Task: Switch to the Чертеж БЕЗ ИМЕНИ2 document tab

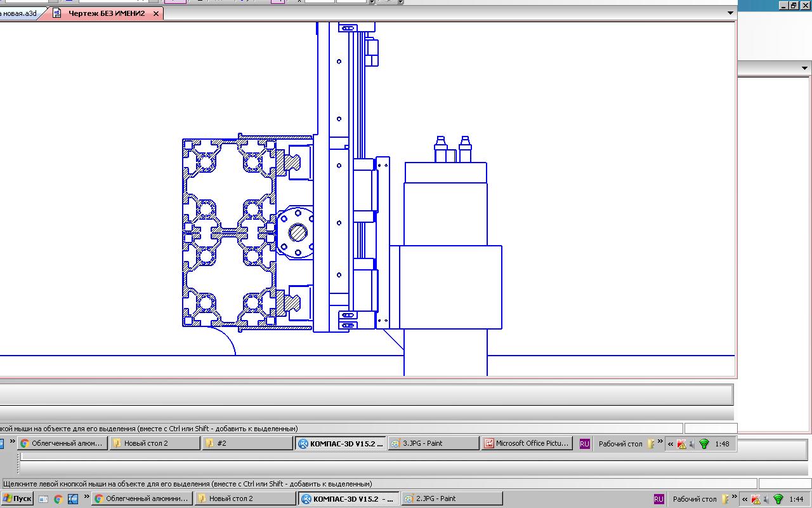Action: [107, 13]
